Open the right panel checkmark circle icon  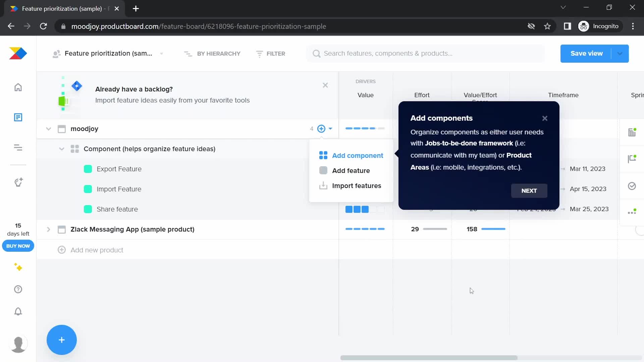pos(632,186)
